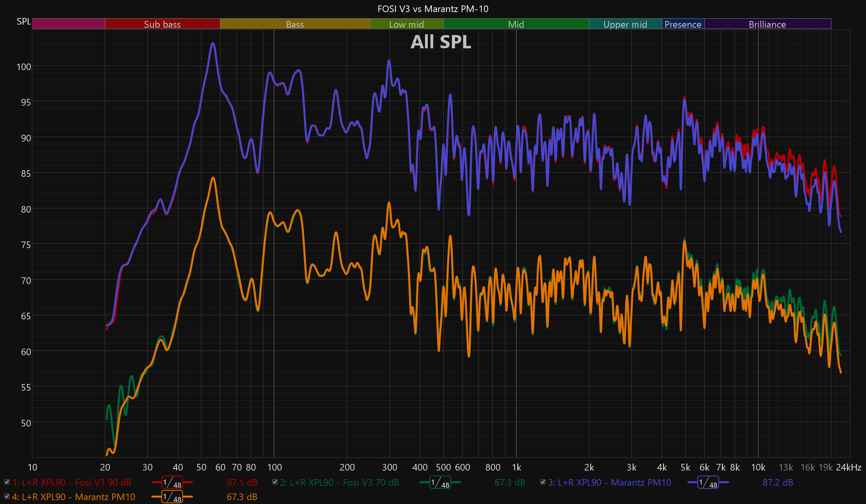Select legend label '3: L+R XPL90 - Marantz PM10'
This screenshot has width=866, height=504.
coord(610,483)
